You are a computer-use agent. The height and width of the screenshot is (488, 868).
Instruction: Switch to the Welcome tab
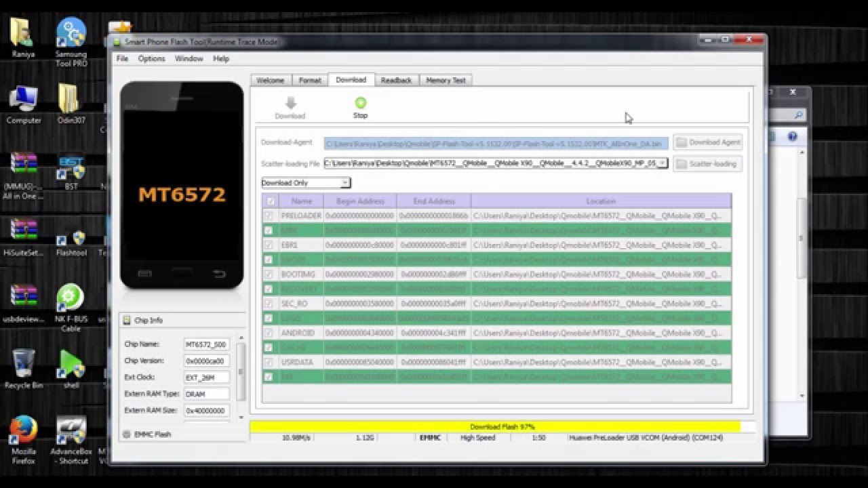pos(270,80)
